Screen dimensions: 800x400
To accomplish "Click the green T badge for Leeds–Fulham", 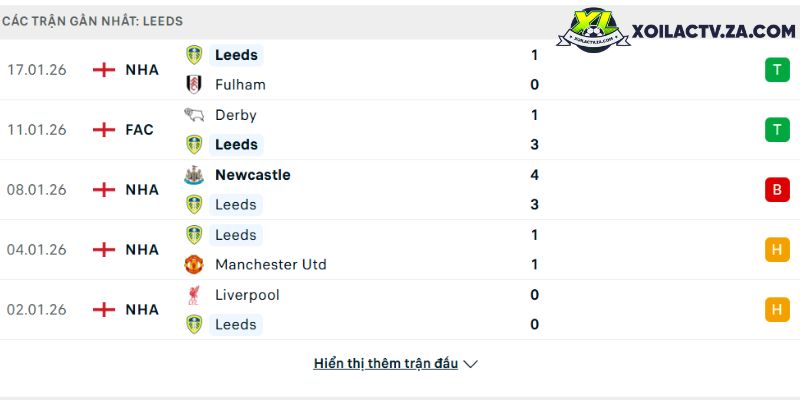I will (777, 70).
